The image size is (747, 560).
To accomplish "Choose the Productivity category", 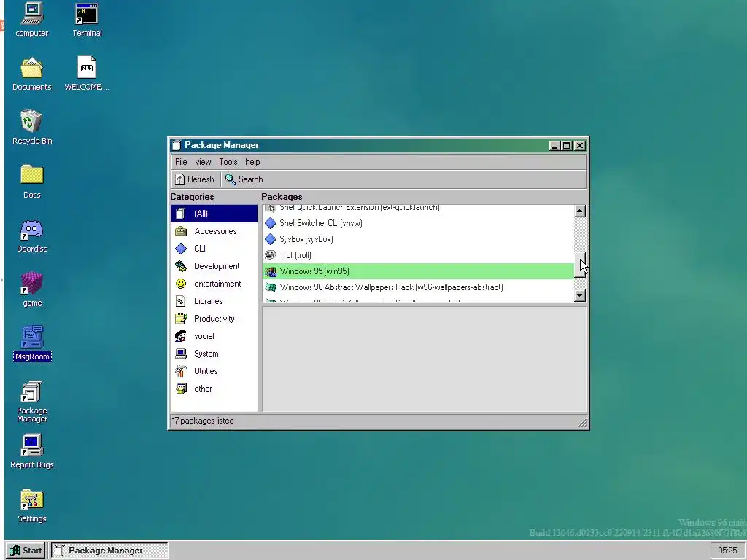I will pyautogui.click(x=214, y=319).
